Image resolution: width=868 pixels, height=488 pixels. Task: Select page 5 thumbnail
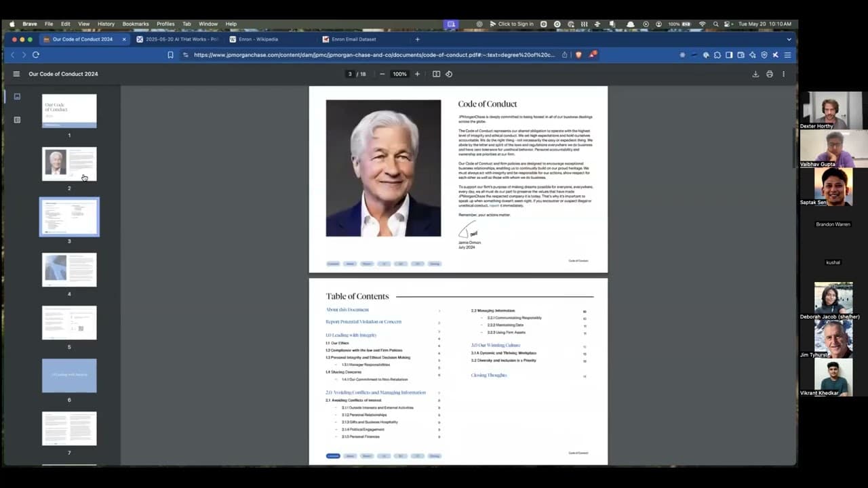pos(69,323)
